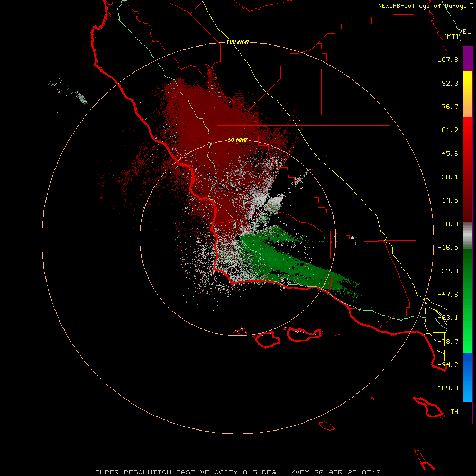Click the gray near-zero segment of color bar

(467, 235)
